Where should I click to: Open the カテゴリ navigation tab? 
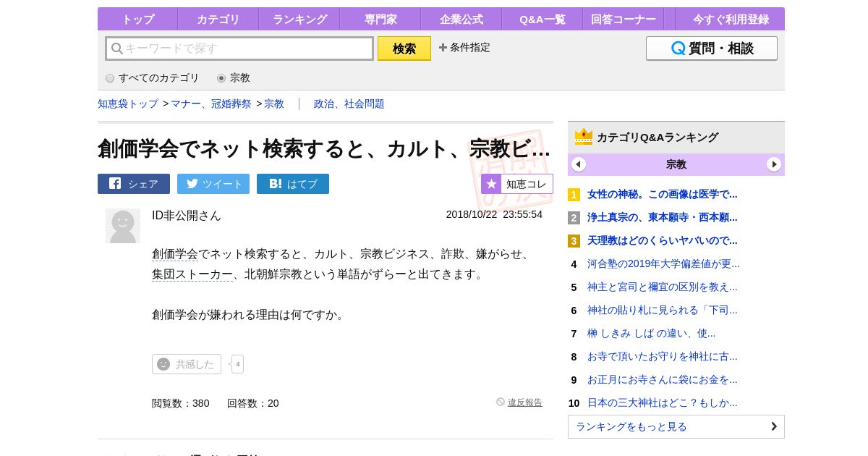(x=218, y=20)
